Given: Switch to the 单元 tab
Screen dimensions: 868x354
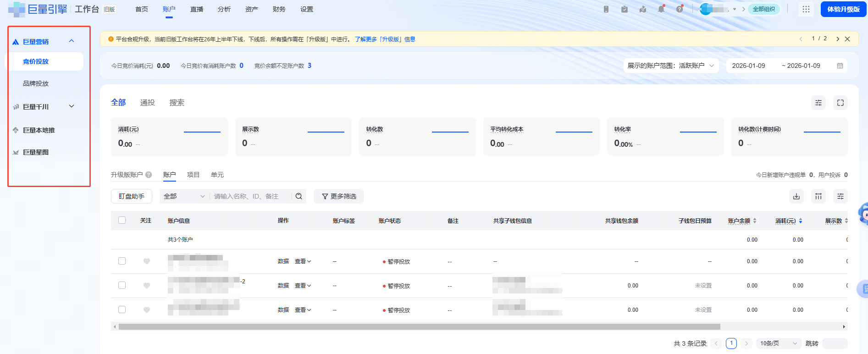Looking at the screenshot, I should (217, 175).
